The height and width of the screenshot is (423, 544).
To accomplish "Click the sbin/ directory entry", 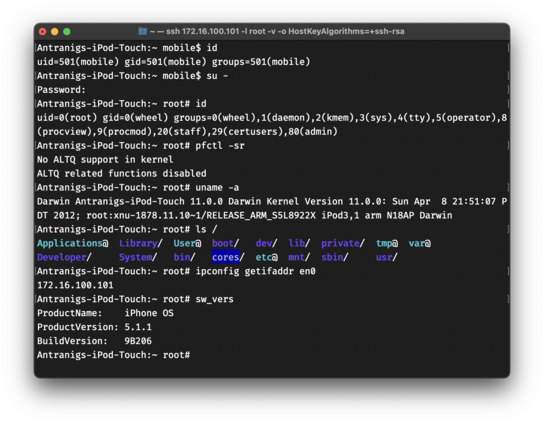I will click(x=334, y=257).
